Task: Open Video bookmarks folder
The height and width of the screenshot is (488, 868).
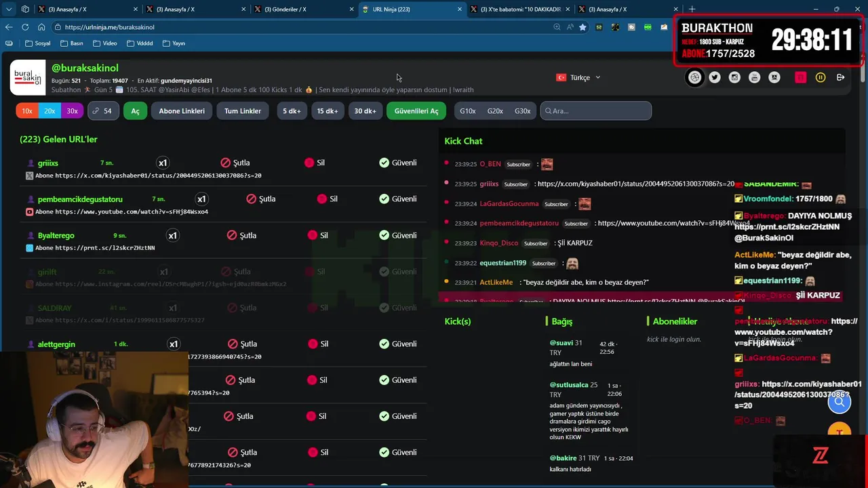Action: [x=104, y=43]
